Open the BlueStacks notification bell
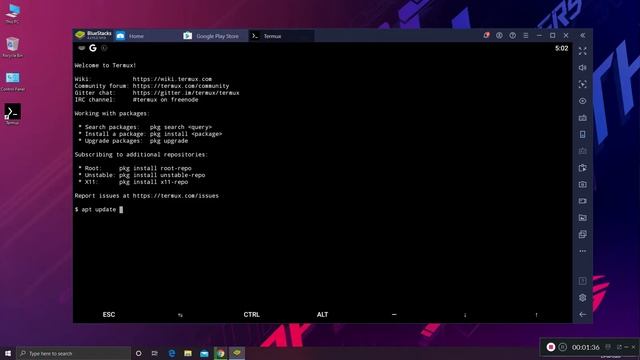 tap(486, 36)
